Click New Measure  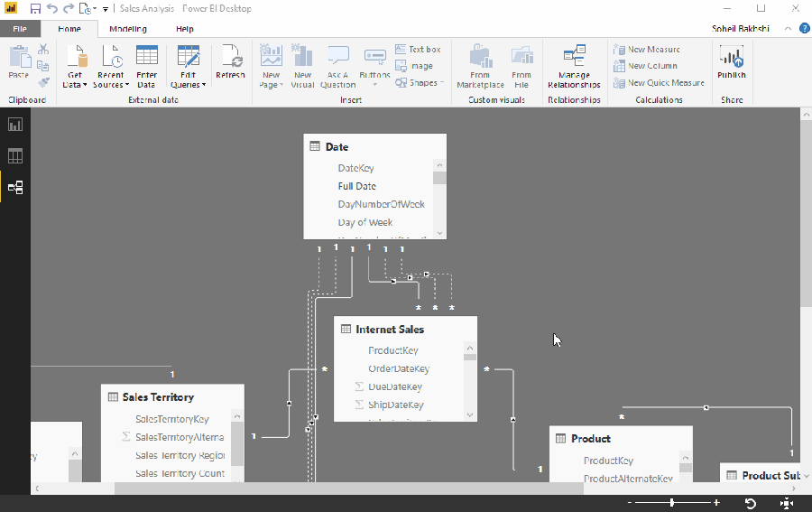pos(647,50)
